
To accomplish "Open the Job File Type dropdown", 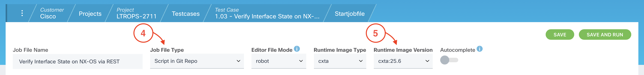I will click(x=197, y=61).
